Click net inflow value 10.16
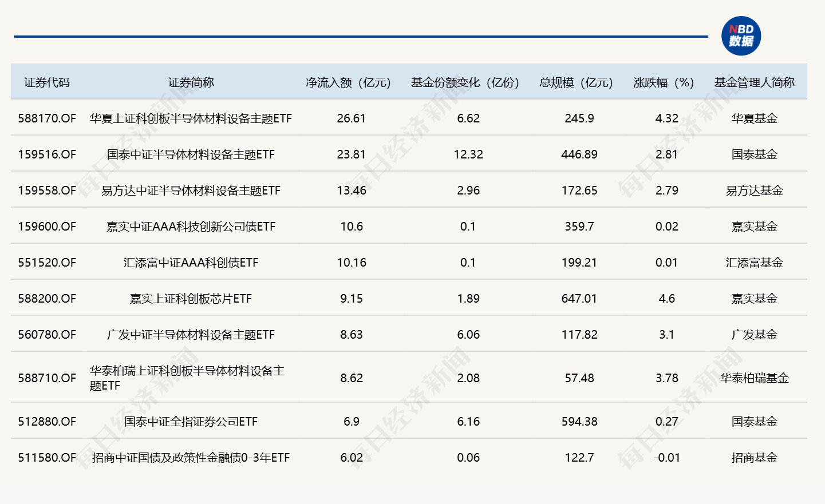Screen dimensions: 825x504 (352, 263)
